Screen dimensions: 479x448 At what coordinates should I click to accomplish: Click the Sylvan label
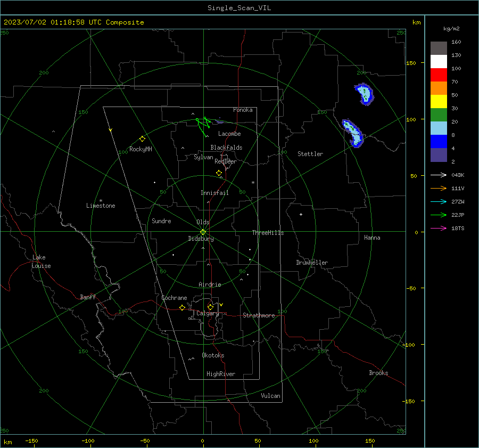(203, 157)
